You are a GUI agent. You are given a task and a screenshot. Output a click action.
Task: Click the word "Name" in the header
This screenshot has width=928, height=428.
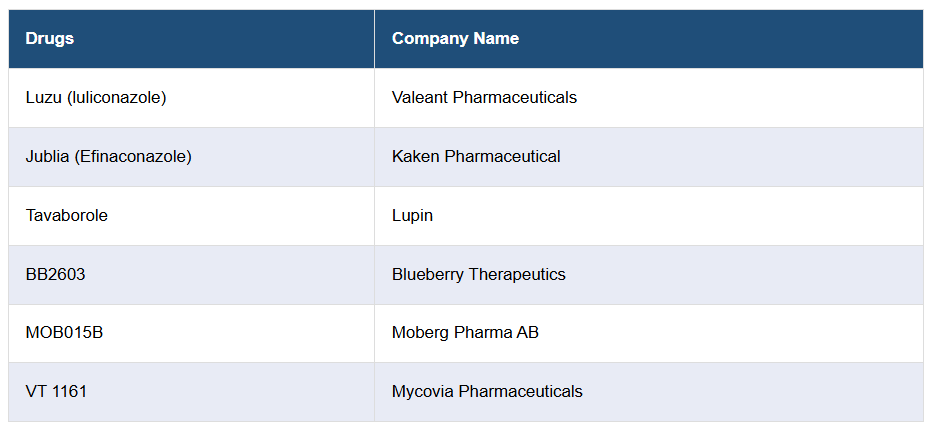tap(496, 39)
